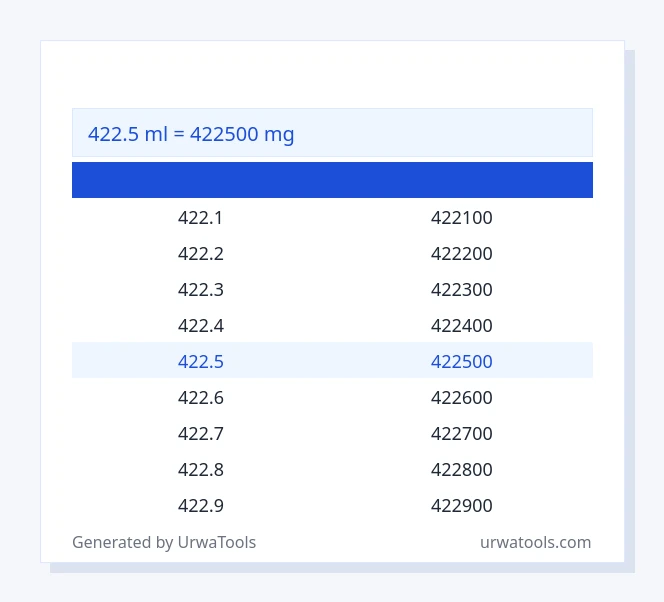The width and height of the screenshot is (664, 602).
Task: Select the 422.4 cell
Action: point(200,326)
